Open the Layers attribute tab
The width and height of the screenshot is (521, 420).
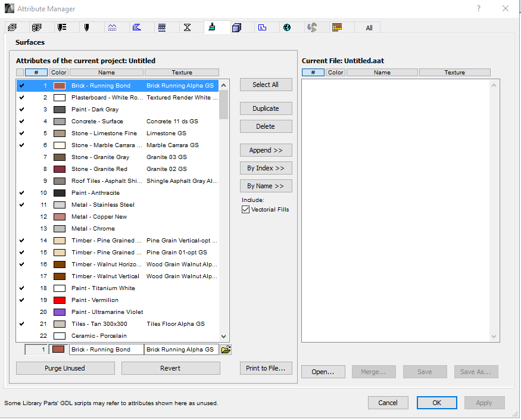tap(13, 27)
